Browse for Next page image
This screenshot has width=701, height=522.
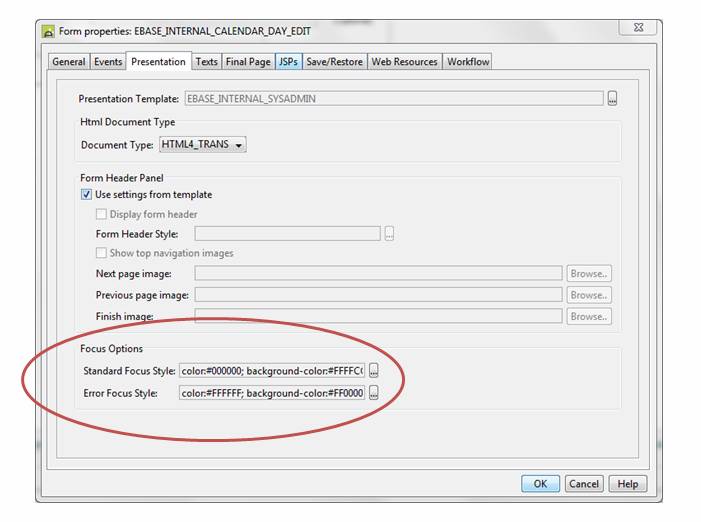(x=589, y=273)
